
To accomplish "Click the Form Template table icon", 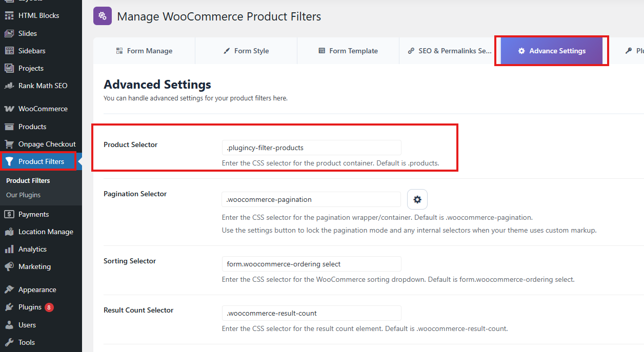I will (x=321, y=51).
